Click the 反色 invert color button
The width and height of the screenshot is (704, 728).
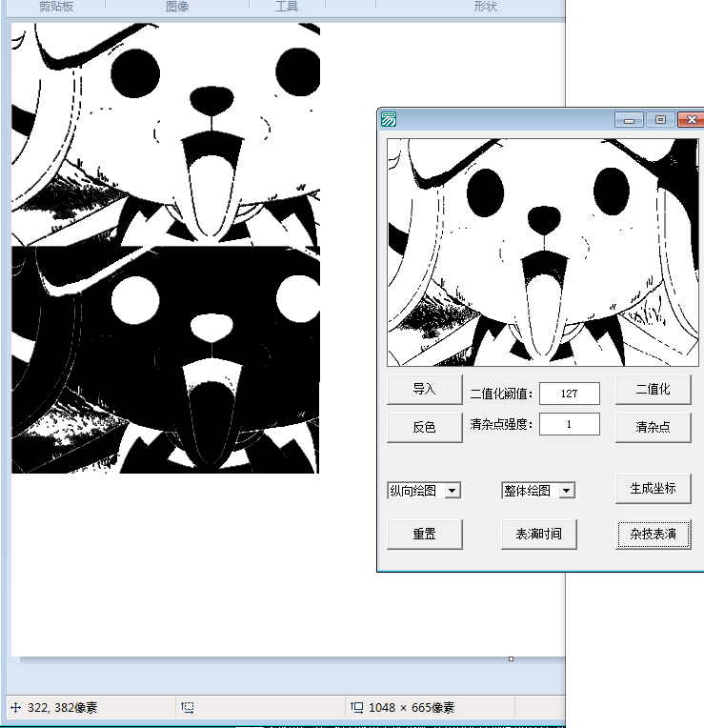[x=424, y=427]
